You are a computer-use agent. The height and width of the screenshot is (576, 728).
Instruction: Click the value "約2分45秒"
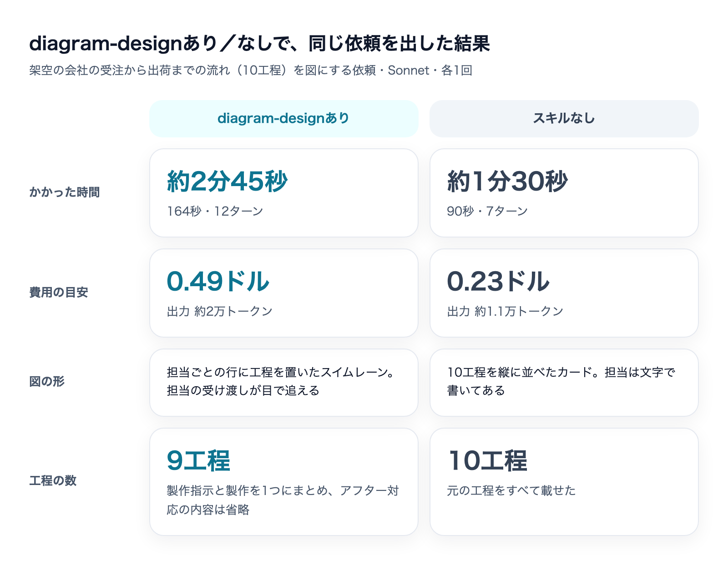tap(227, 181)
